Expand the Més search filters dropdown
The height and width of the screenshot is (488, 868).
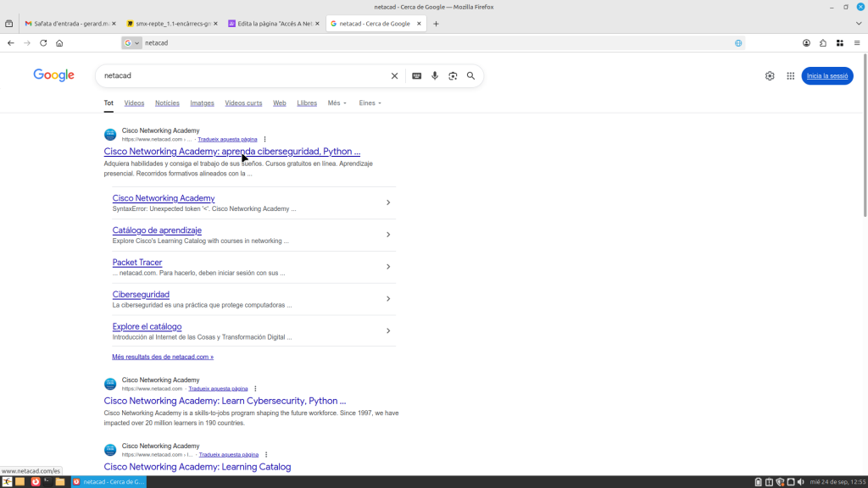pos(337,103)
